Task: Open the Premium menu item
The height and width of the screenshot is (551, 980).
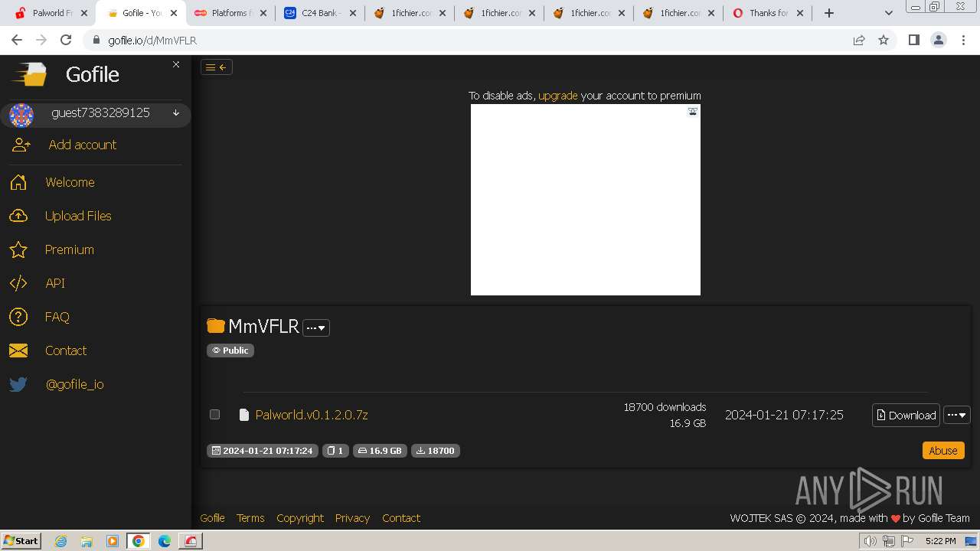Action: (x=69, y=249)
